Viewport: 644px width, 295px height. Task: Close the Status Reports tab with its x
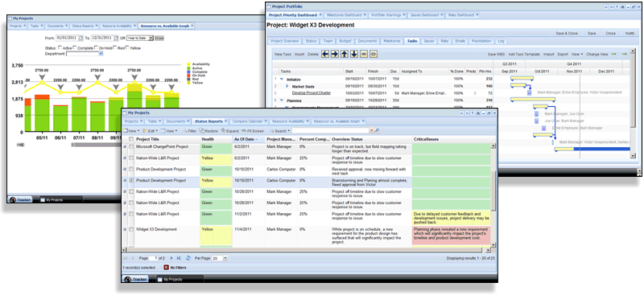coord(225,121)
